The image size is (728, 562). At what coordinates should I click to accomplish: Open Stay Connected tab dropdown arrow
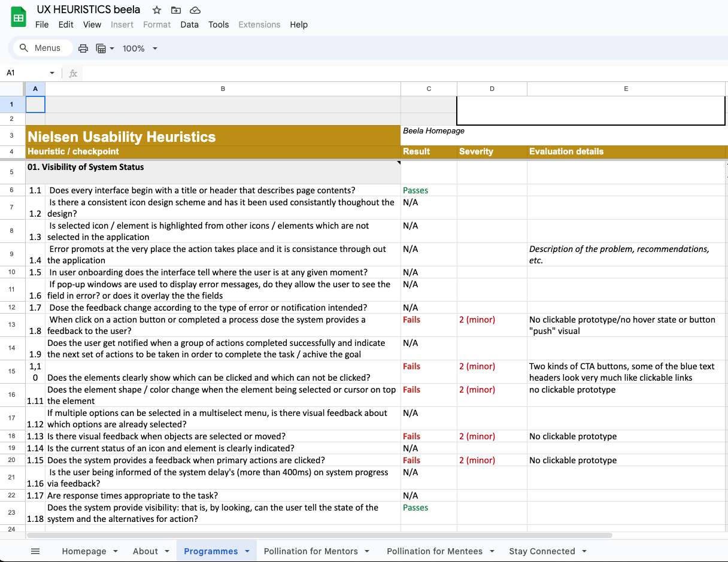click(x=584, y=551)
